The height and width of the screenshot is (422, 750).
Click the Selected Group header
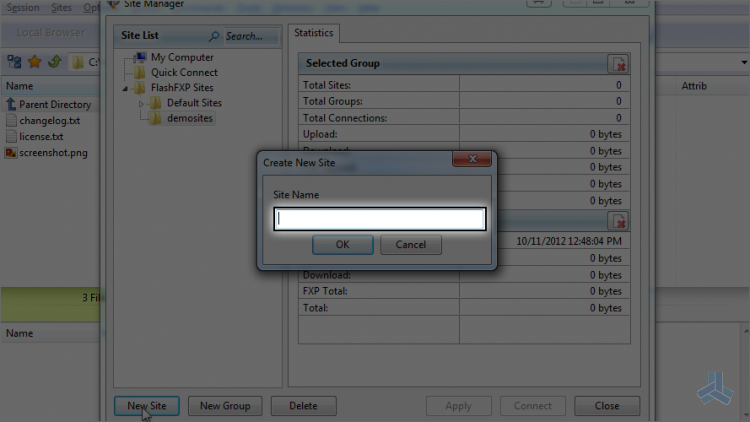pos(342,63)
